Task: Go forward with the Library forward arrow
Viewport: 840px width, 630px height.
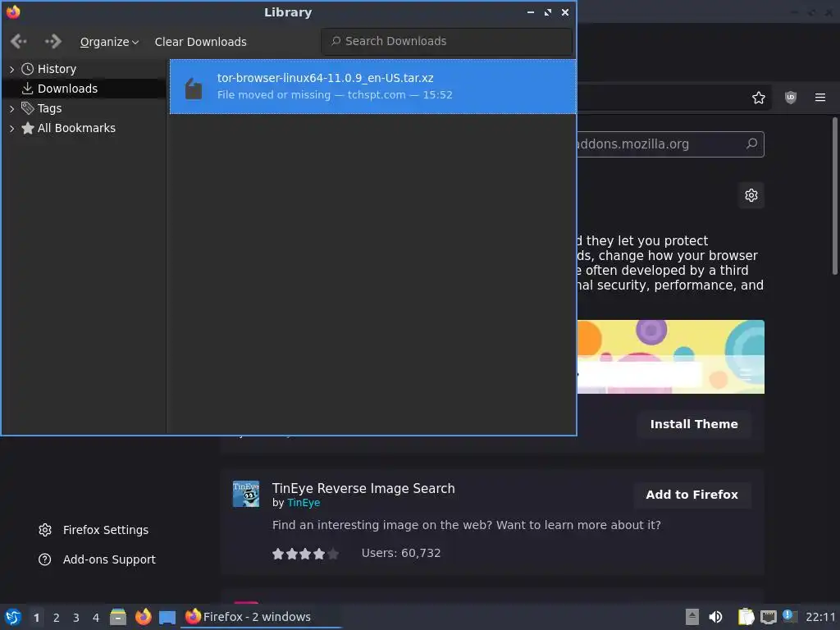Action: [52, 41]
